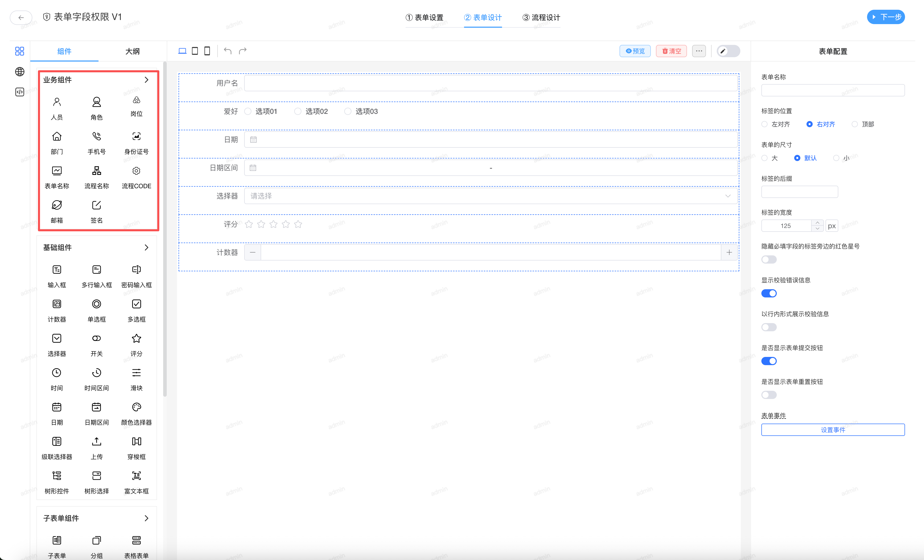
Task: Click the 富文本框 rich text component
Action: [136, 476]
